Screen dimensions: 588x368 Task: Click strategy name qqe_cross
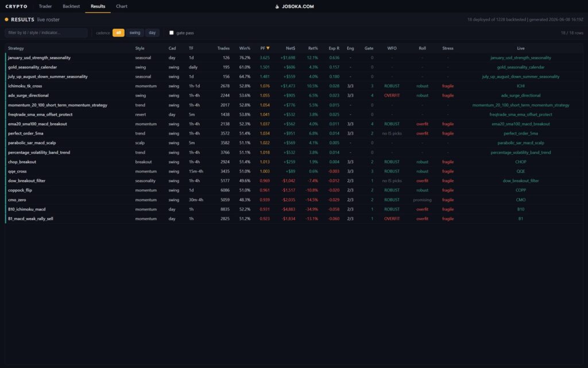click(17, 171)
